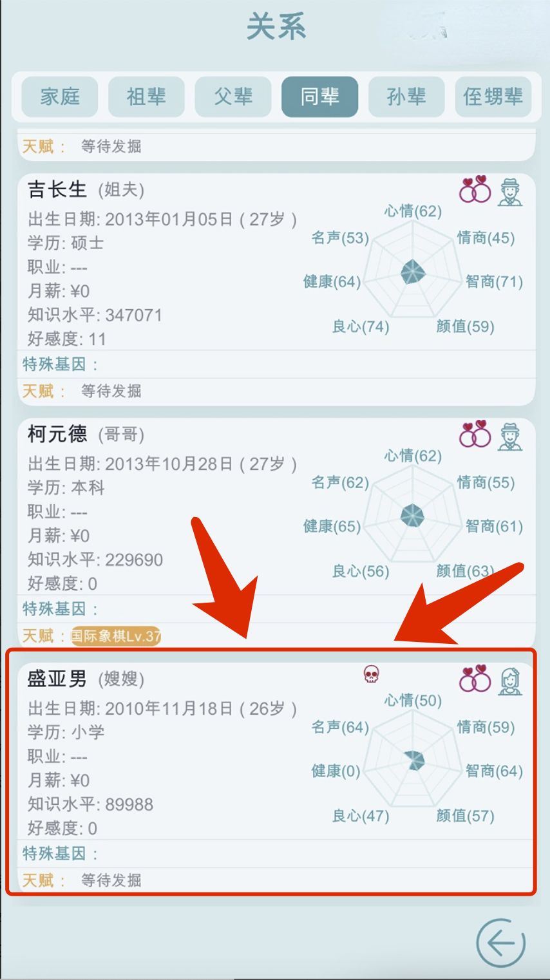Viewport: 550px width, 980px height.
Task: Open the 父辈 tab
Action: [x=233, y=97]
